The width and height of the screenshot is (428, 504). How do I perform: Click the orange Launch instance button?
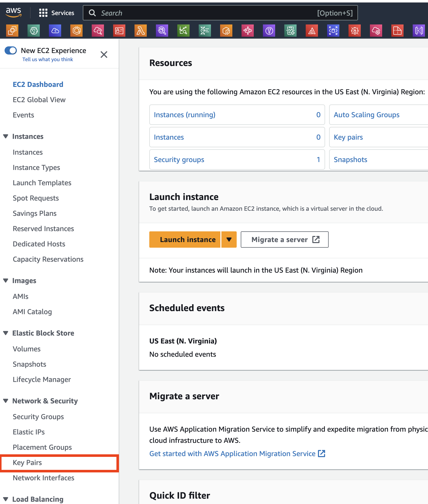[185, 240]
